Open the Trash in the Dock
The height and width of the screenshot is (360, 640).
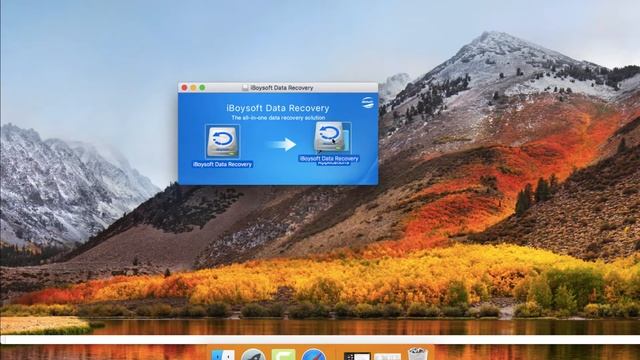(418, 354)
